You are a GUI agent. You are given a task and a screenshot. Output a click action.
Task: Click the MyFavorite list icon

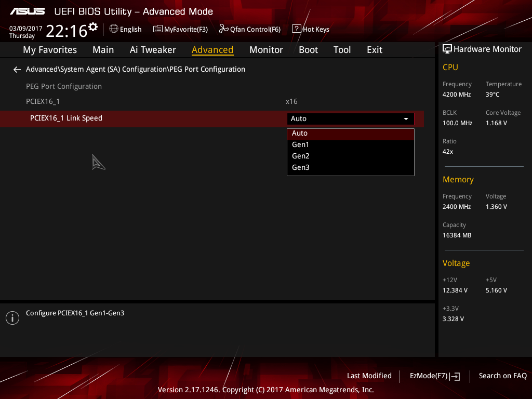coord(158,29)
